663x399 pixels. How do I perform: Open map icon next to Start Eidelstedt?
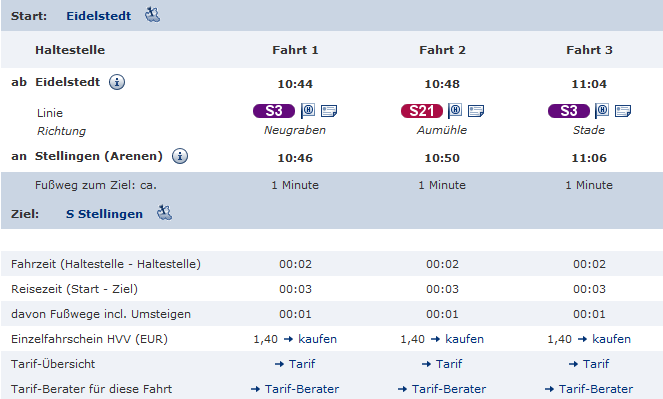click(x=152, y=15)
